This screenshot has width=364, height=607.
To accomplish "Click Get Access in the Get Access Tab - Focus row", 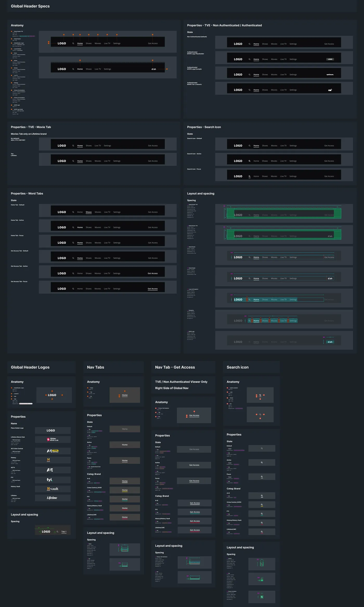I will [153, 289].
